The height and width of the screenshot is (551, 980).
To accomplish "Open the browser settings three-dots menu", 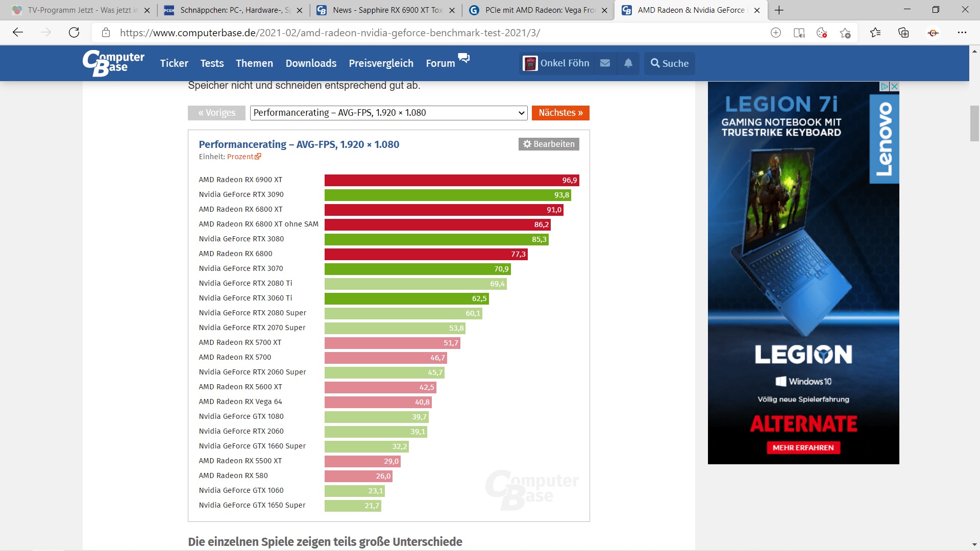I will point(962,33).
